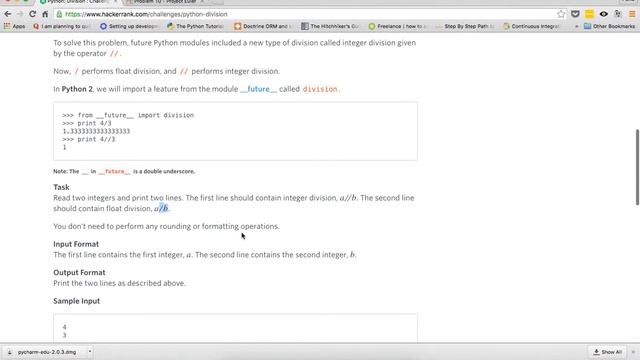
Task: Click 'Print the two lines as described above'
Action: click(x=119, y=283)
